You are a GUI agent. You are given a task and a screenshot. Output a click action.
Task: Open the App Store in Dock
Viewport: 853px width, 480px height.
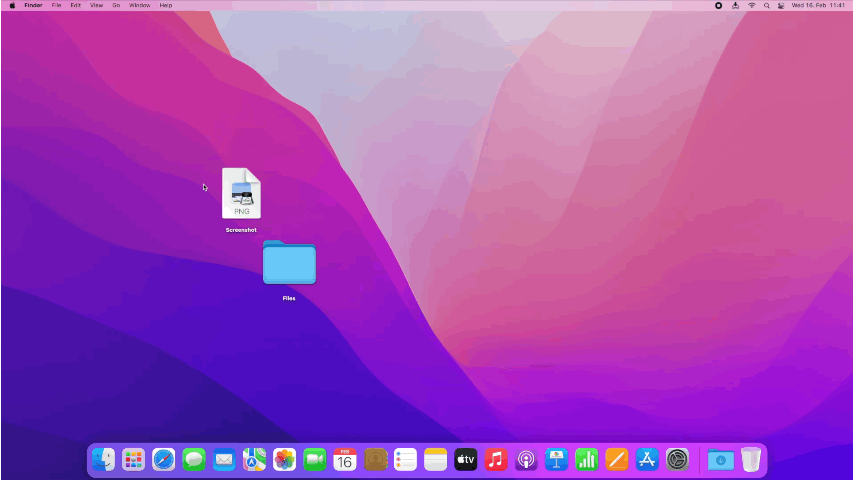pos(647,460)
